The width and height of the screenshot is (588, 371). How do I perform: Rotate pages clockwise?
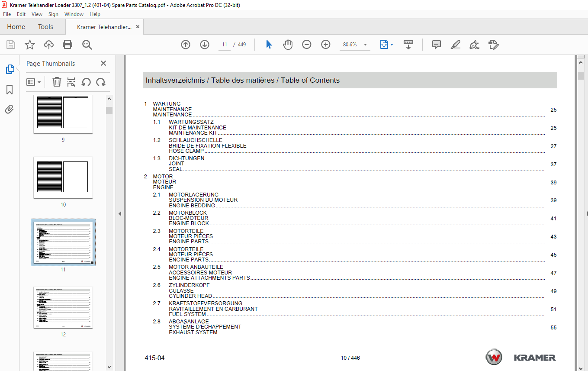click(x=101, y=82)
